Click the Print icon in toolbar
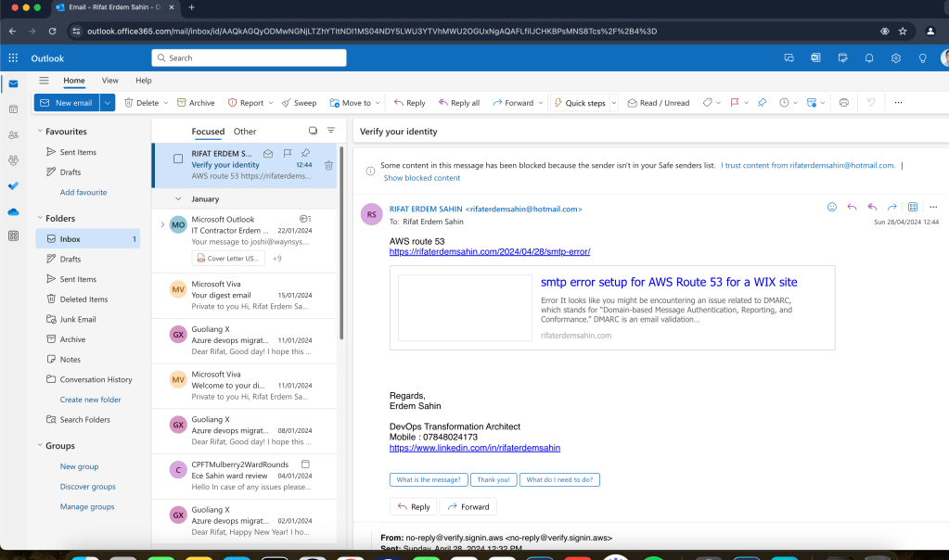 843,103
